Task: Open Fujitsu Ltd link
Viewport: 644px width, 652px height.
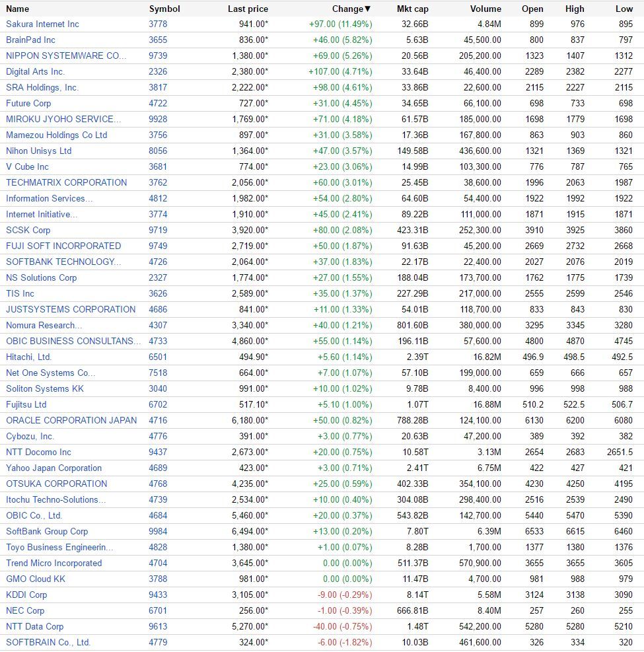Action: [x=26, y=404]
